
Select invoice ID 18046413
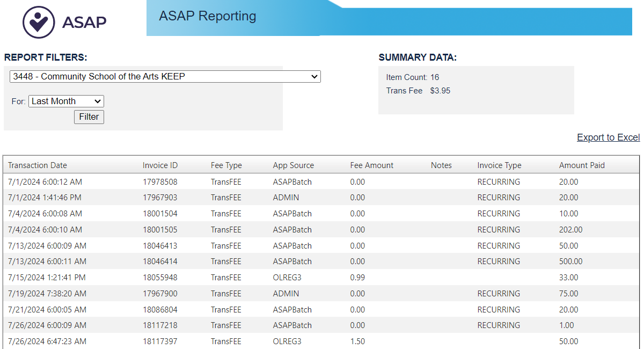160,245
